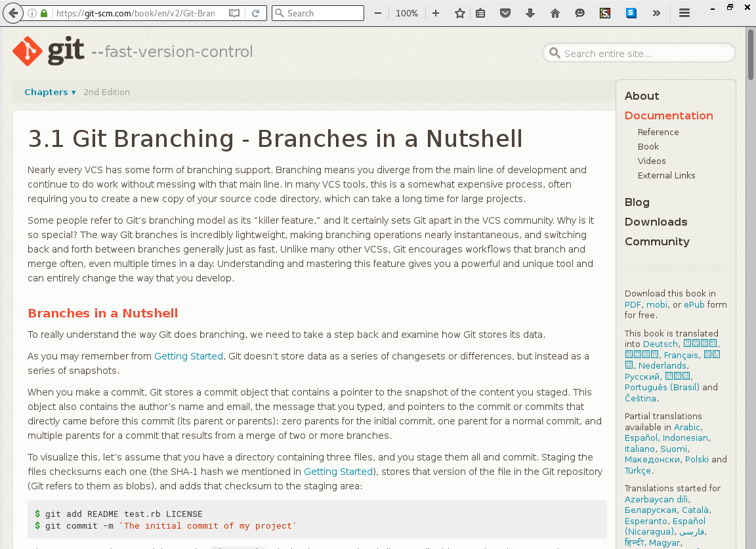The image size is (756, 549).
Task: Expand more toolbar tools chevron
Action: tap(656, 13)
